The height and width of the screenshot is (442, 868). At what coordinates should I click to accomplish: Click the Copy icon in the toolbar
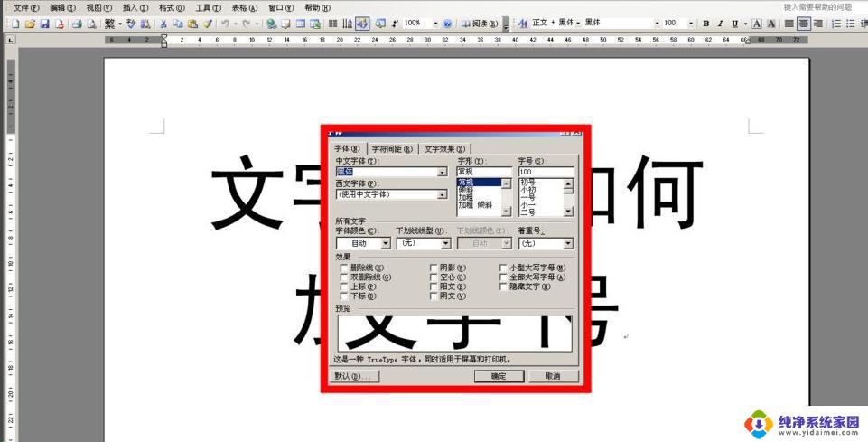[178, 24]
